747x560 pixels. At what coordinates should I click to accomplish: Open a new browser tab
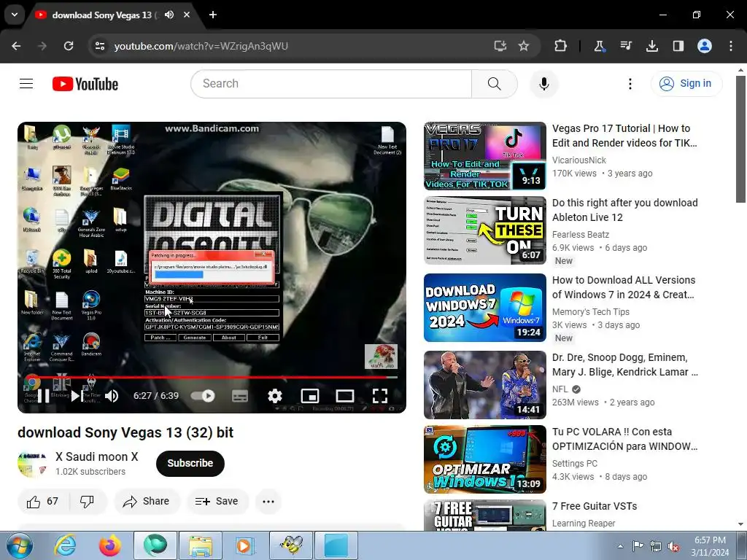click(213, 15)
